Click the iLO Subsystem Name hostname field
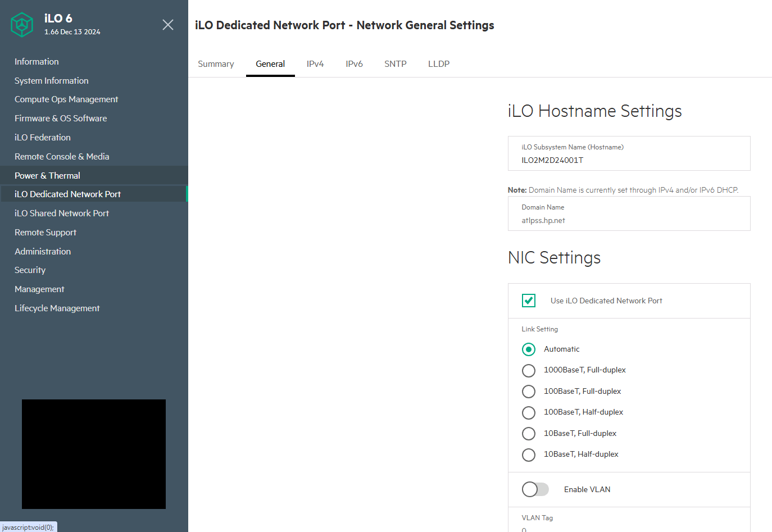Viewport: 772px width, 532px height. (629, 153)
